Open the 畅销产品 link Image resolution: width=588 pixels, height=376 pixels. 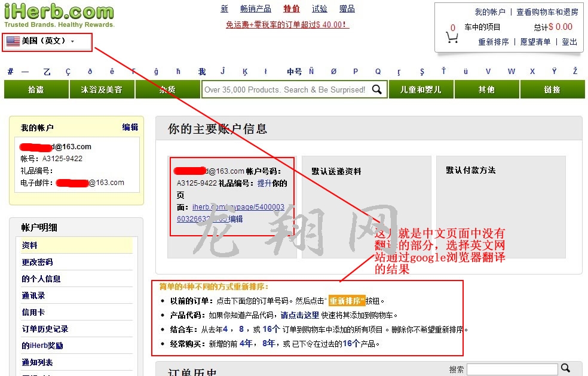255,8
